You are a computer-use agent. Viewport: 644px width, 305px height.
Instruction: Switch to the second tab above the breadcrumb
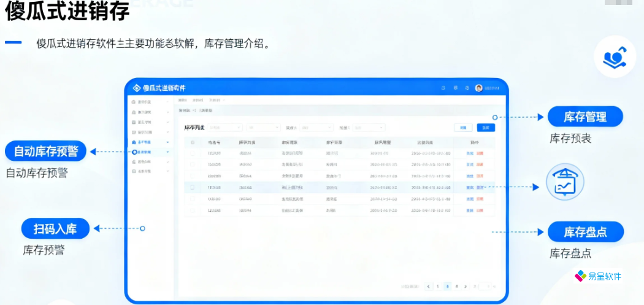click(x=197, y=100)
